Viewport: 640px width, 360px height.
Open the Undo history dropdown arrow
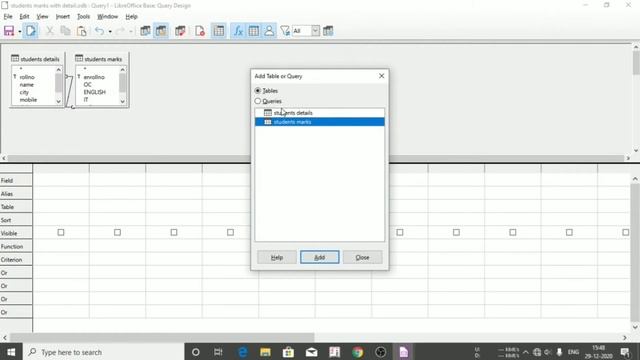click(x=110, y=31)
